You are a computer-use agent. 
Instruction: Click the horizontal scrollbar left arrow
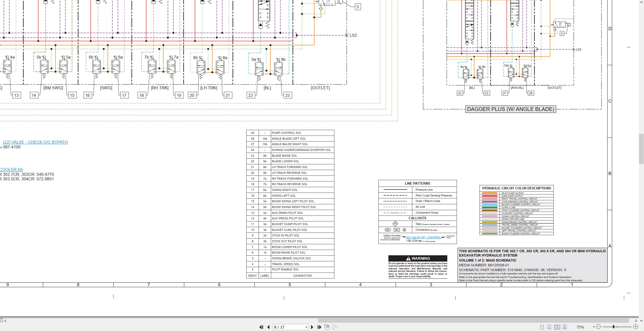[x=5, y=321]
